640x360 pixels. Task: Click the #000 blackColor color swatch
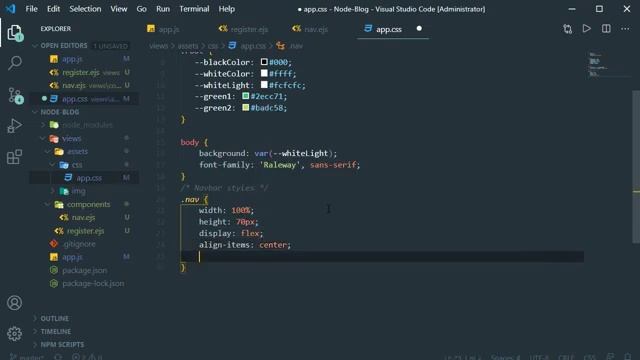tap(264, 62)
